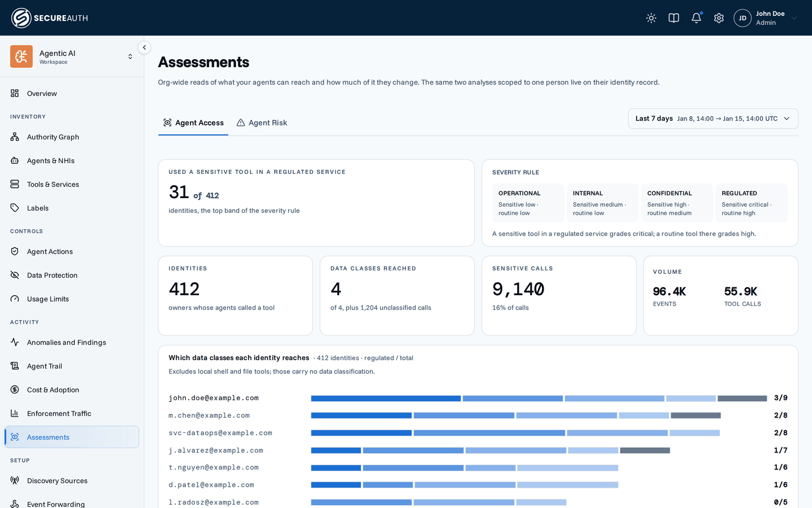Click the m.chen@example.com row label
Viewport: 812px width, 508px height.
point(209,415)
